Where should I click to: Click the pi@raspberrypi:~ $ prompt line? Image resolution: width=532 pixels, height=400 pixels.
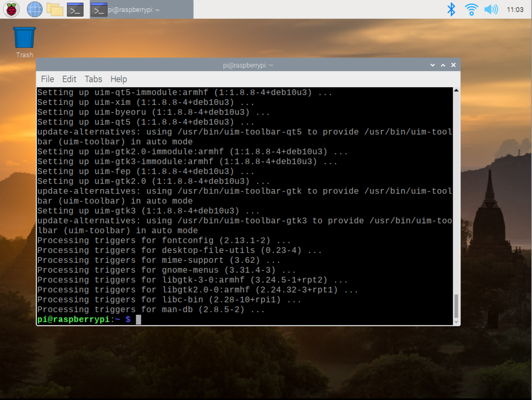click(x=89, y=319)
